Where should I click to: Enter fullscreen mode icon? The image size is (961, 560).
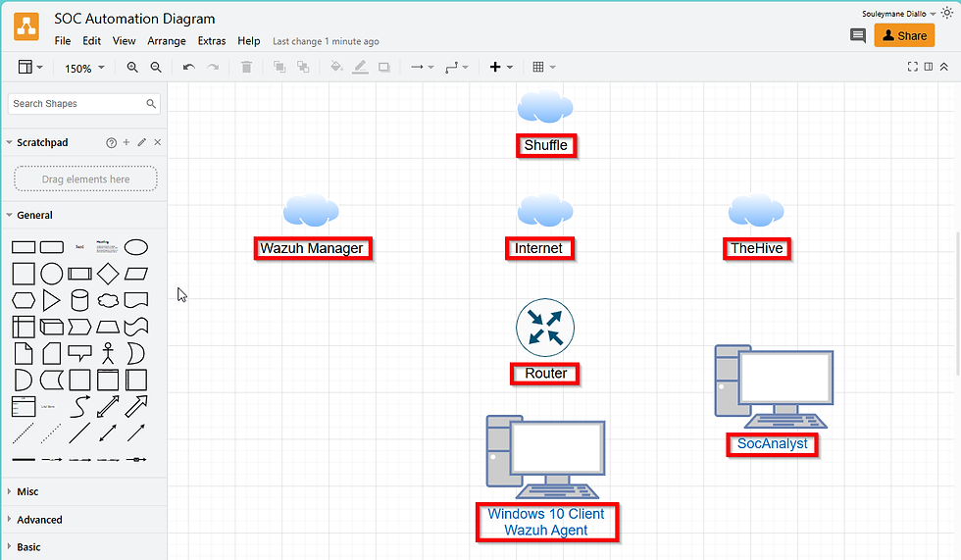pos(913,67)
